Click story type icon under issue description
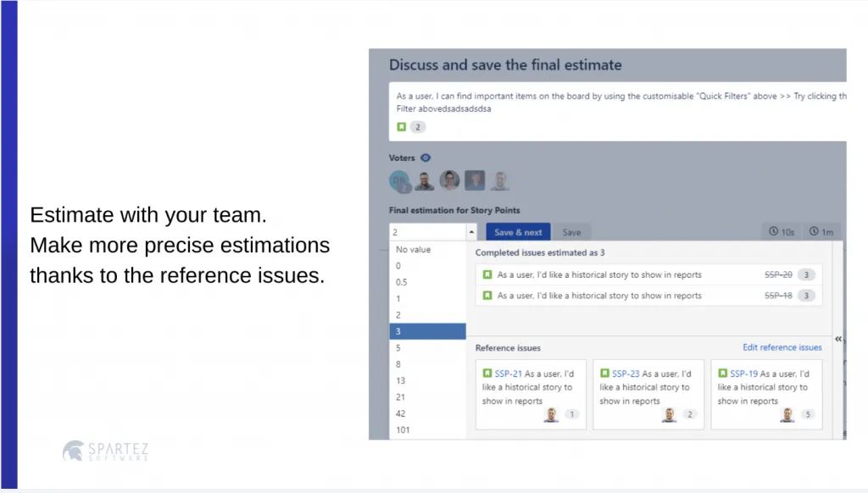This screenshot has height=493, width=868. [401, 127]
